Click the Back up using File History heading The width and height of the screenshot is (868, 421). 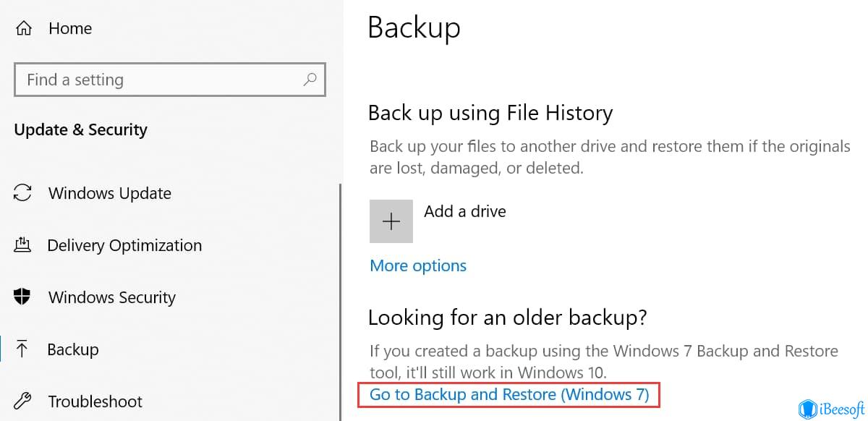point(490,113)
